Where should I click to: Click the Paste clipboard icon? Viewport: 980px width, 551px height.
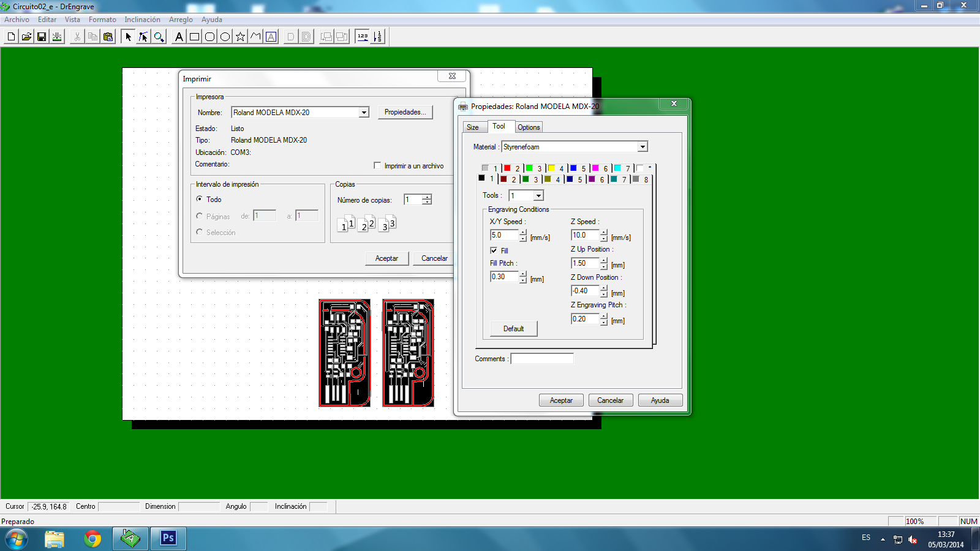108,37
